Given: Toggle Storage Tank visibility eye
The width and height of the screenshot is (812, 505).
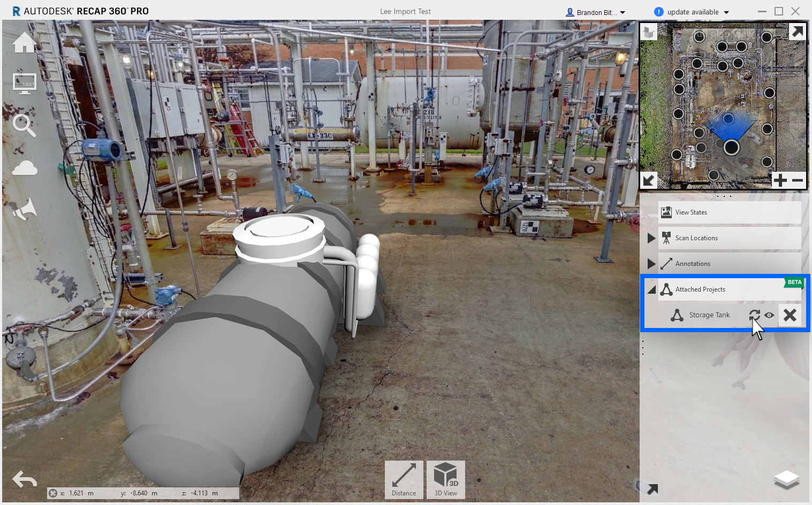Looking at the screenshot, I should (x=769, y=315).
